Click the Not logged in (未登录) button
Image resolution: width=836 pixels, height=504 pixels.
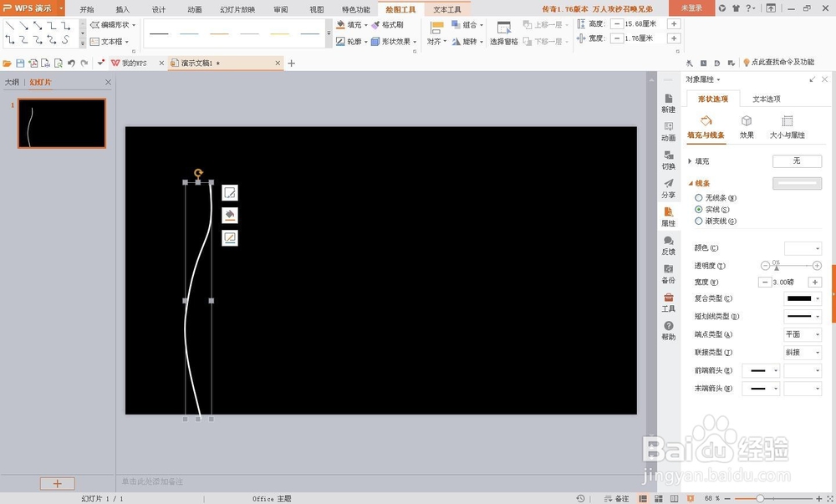click(691, 8)
